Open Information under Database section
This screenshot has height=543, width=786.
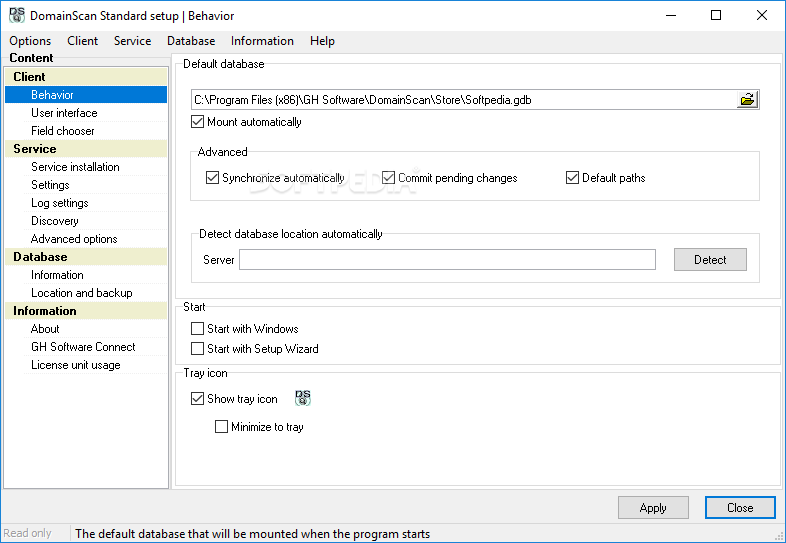(86, 275)
